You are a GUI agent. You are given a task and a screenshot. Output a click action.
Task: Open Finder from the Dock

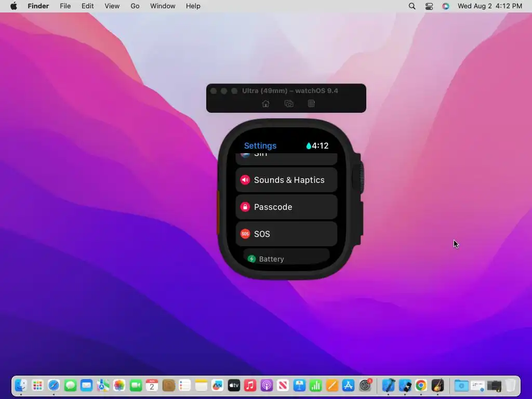click(x=21, y=385)
